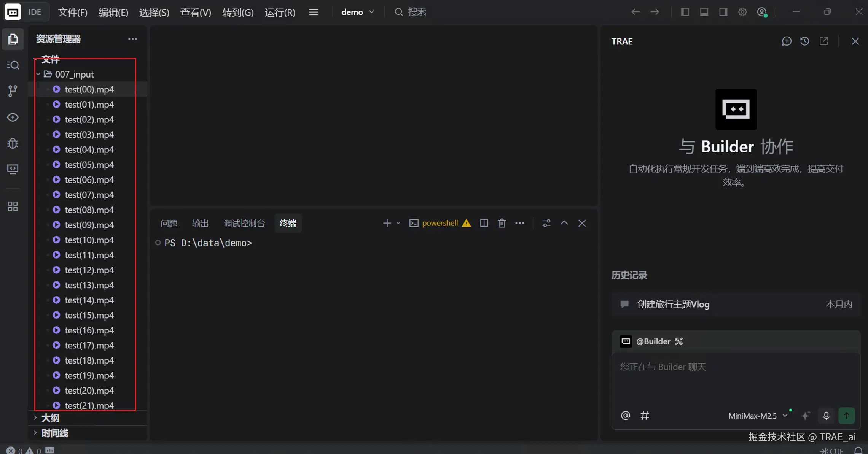
Task: Toggle the left sidebar layout button
Action: point(685,12)
